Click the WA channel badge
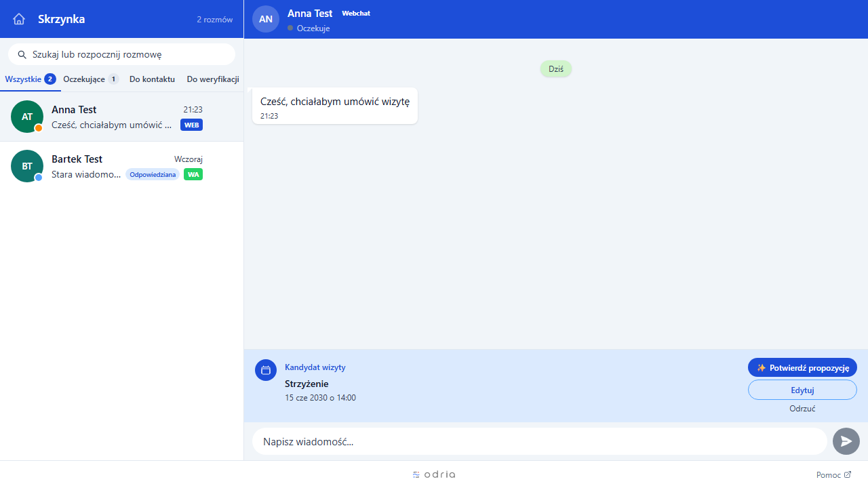Viewport: 868px width, 488px height. (193, 174)
